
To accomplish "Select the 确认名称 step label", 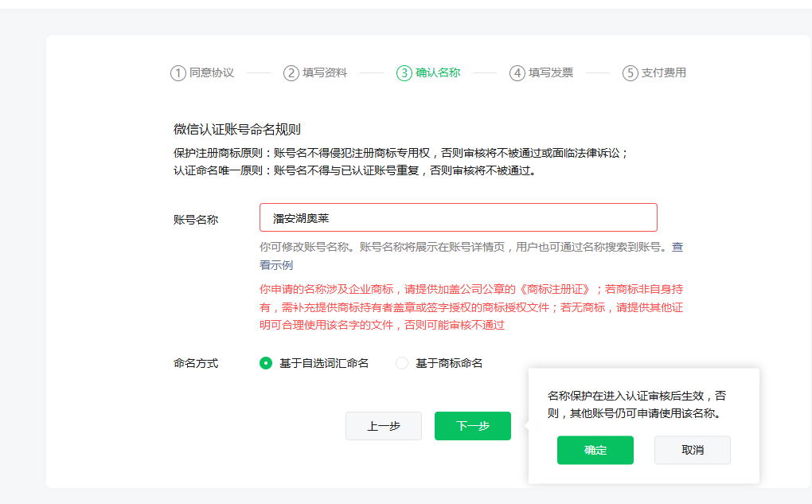I will [438, 72].
